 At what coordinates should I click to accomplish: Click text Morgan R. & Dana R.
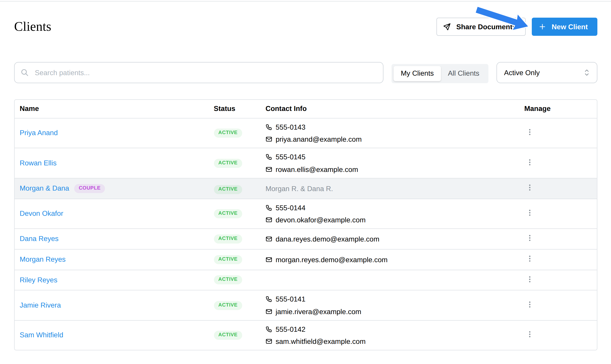pyautogui.click(x=299, y=189)
